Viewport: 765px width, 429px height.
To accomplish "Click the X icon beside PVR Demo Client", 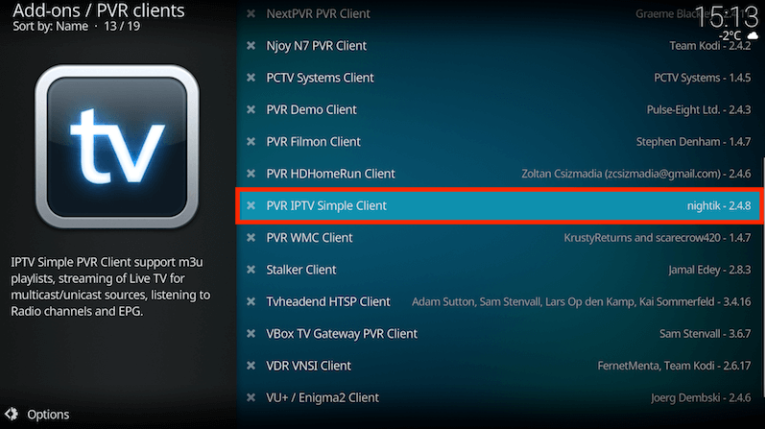I will tap(251, 109).
